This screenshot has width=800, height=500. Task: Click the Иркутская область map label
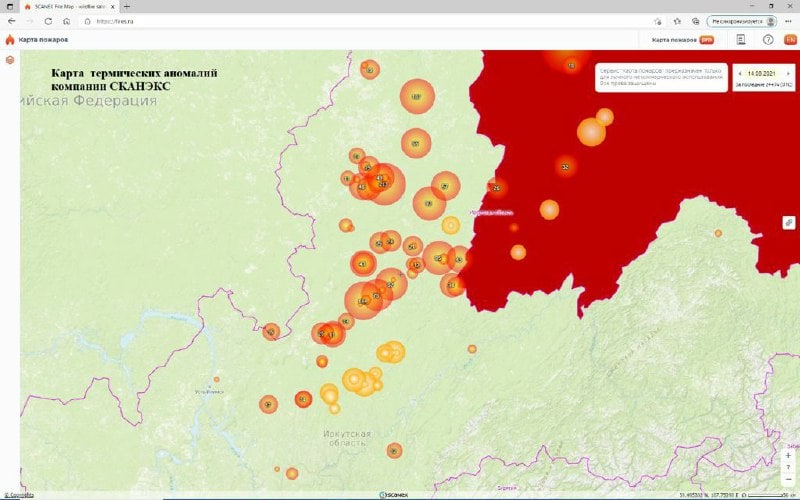(347, 438)
